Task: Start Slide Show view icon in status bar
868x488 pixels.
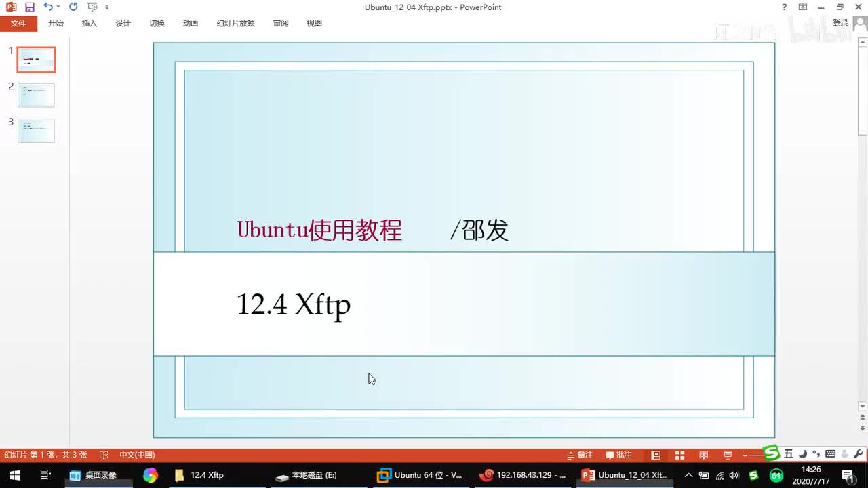Action: 728,455
